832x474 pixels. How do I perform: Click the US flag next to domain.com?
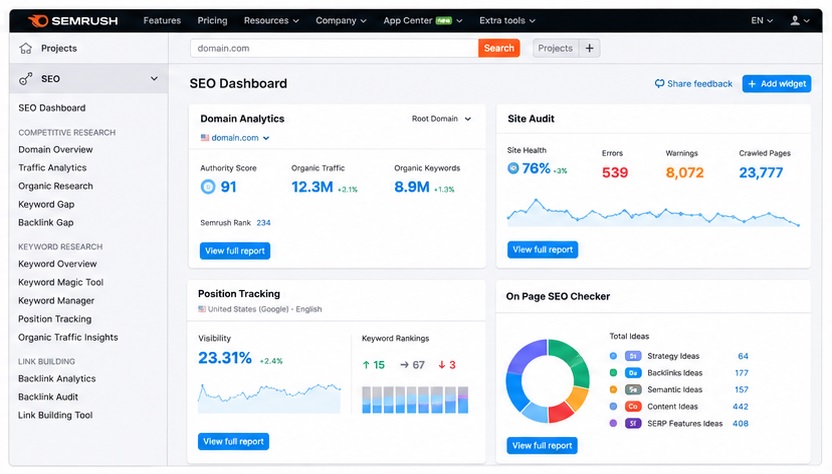pyautogui.click(x=205, y=137)
